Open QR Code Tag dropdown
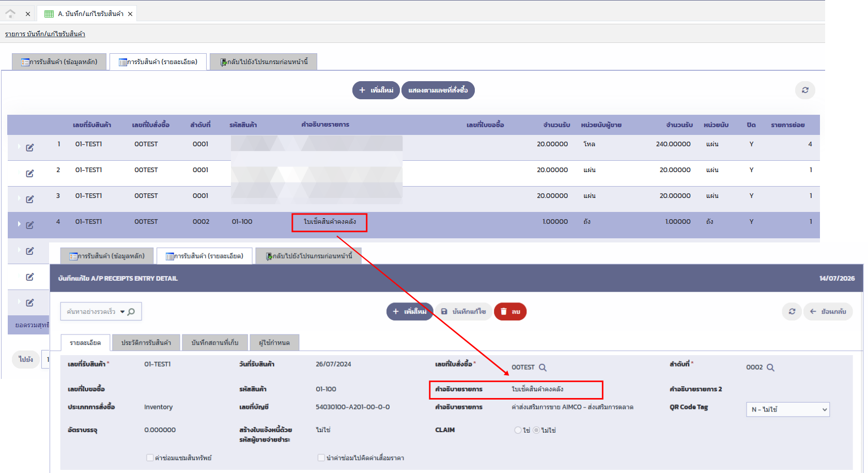868x473 pixels. (x=788, y=409)
